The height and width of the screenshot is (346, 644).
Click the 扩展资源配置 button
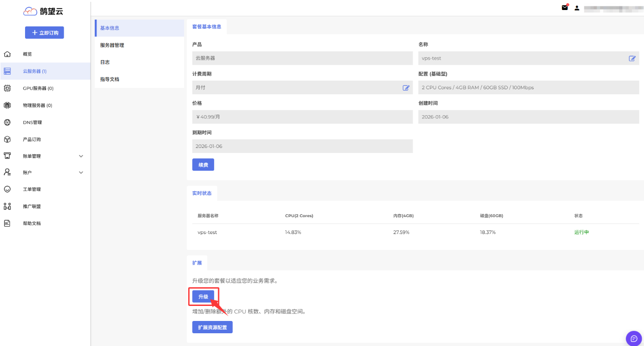tap(212, 327)
